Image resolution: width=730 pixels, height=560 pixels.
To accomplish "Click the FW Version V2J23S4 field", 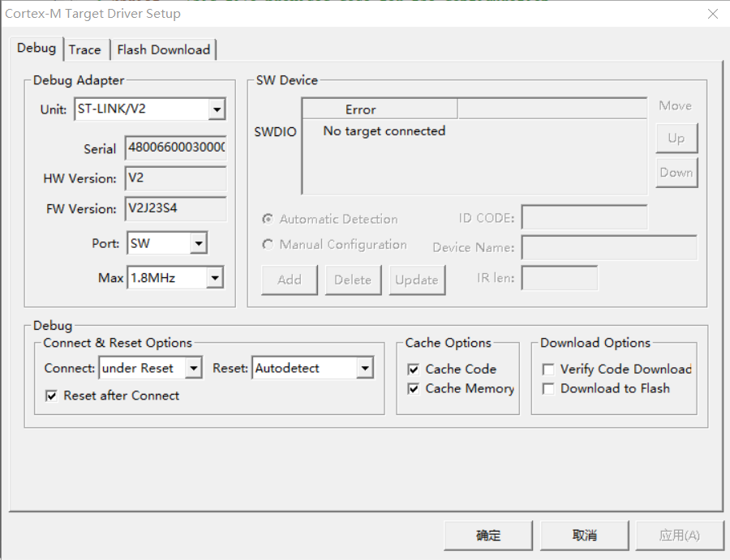I will coord(175,208).
